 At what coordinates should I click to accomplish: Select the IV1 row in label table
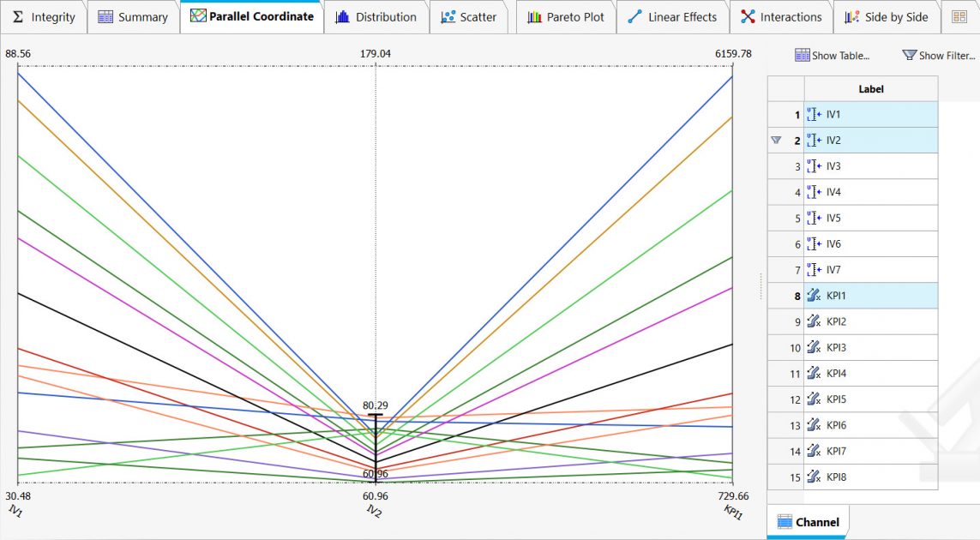tap(870, 115)
